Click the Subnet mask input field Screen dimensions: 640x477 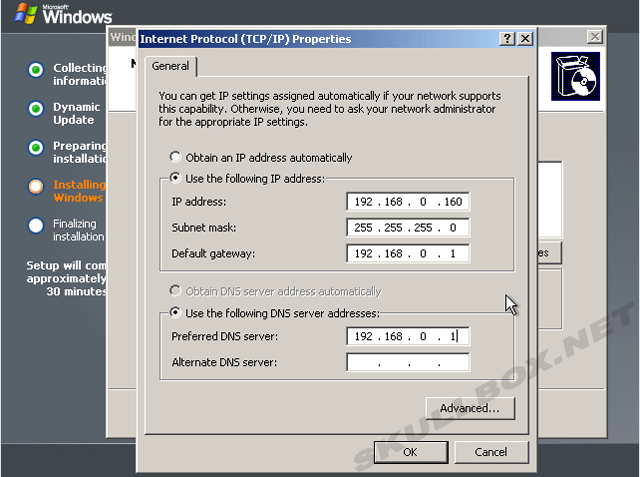[x=408, y=227]
